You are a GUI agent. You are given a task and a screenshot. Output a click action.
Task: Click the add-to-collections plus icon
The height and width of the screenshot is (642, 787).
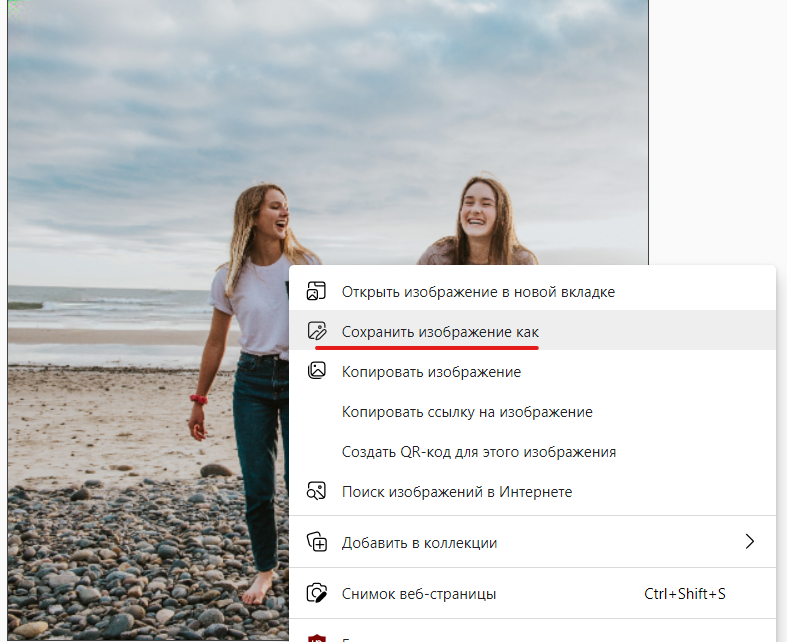pos(317,542)
